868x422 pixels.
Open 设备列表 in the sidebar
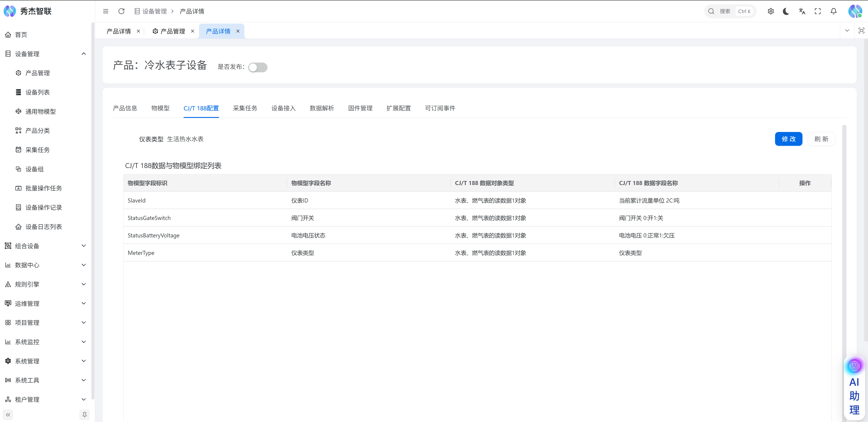(38, 92)
